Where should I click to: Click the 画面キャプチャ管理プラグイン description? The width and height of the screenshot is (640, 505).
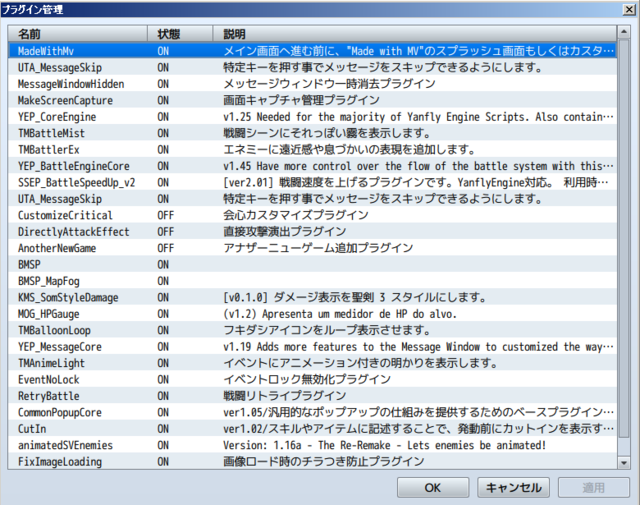(x=302, y=100)
